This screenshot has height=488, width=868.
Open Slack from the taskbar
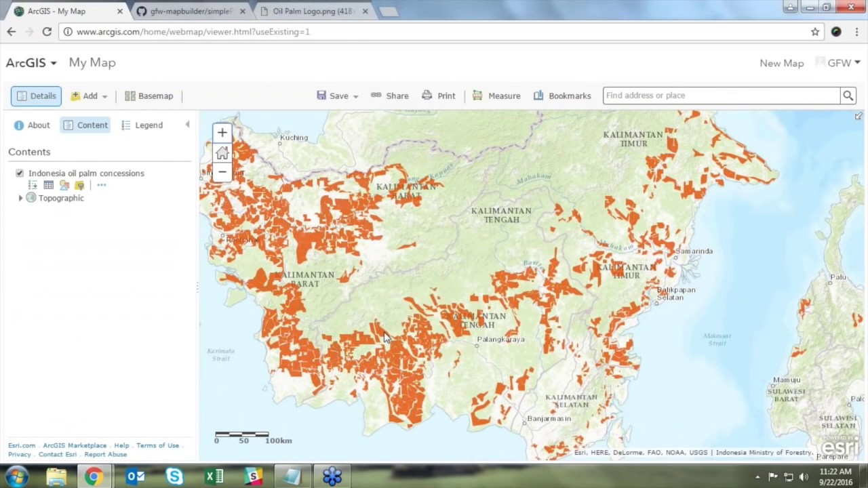point(253,476)
